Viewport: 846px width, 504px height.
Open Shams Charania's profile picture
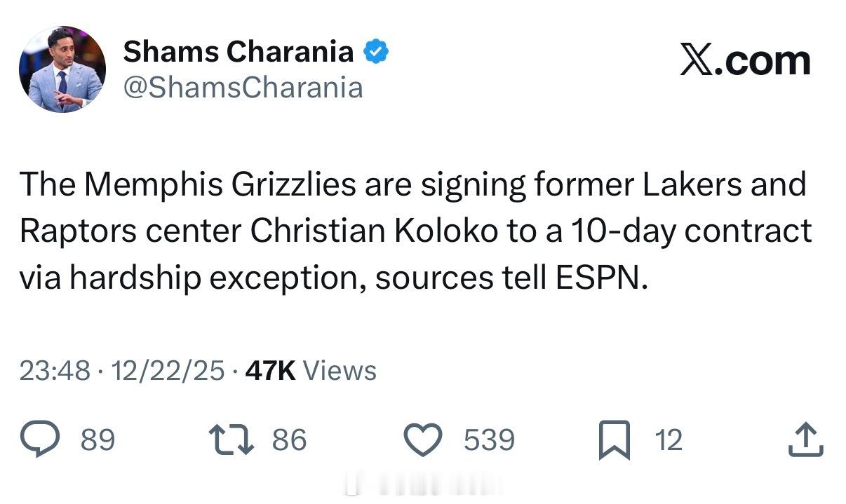tap(62, 69)
